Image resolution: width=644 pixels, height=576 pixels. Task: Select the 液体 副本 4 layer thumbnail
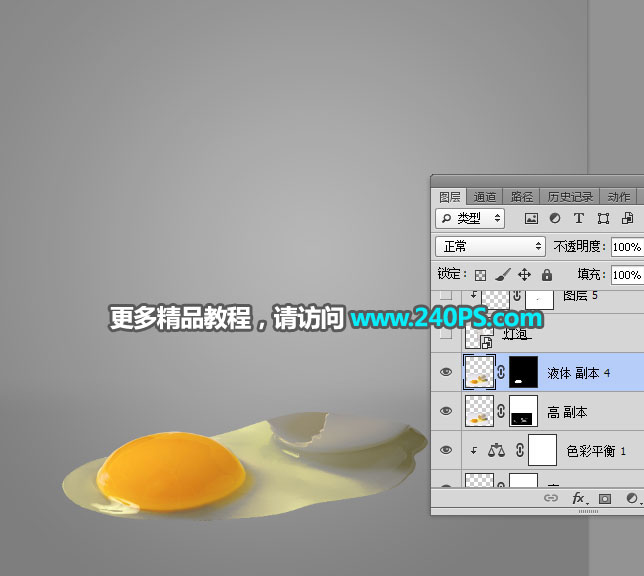pos(479,372)
